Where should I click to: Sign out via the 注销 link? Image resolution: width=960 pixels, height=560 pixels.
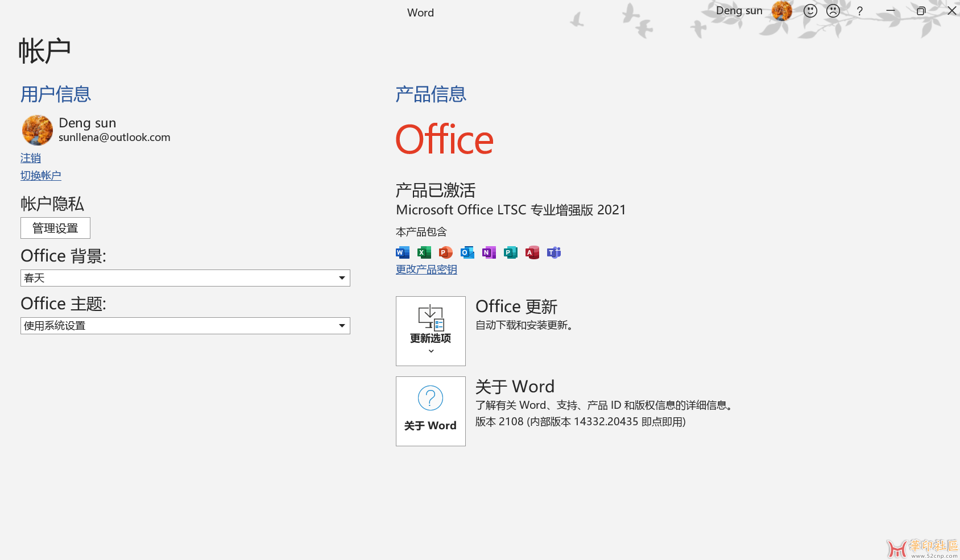pos(31,158)
